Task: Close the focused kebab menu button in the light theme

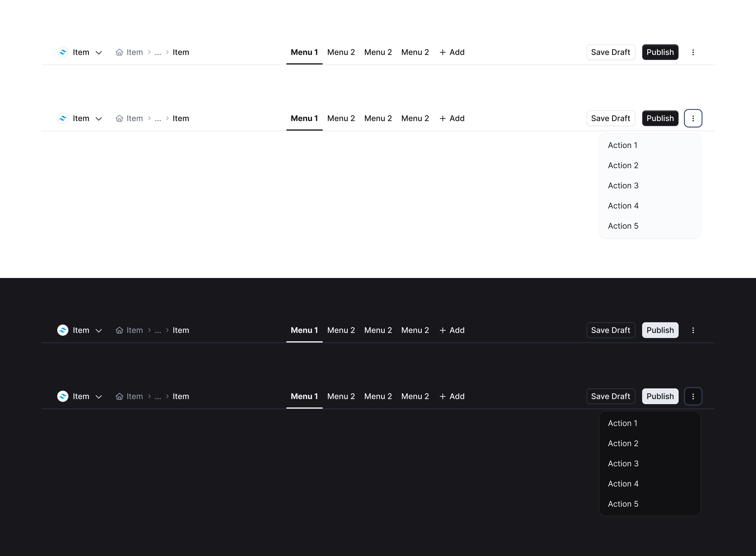Action: click(693, 118)
